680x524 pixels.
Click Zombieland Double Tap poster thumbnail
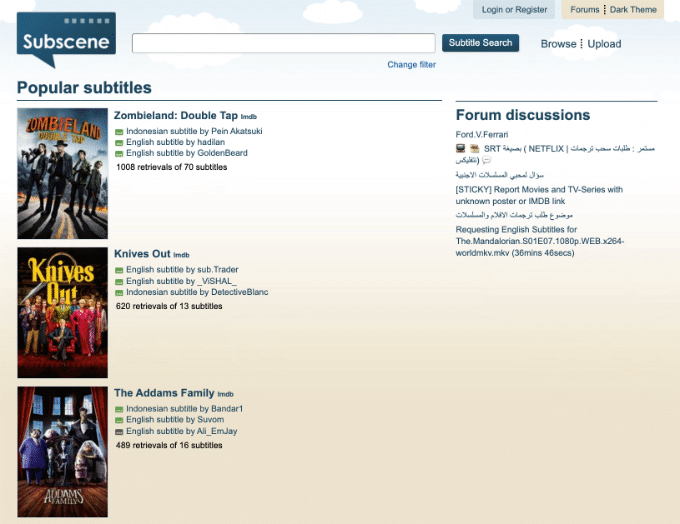[62, 174]
